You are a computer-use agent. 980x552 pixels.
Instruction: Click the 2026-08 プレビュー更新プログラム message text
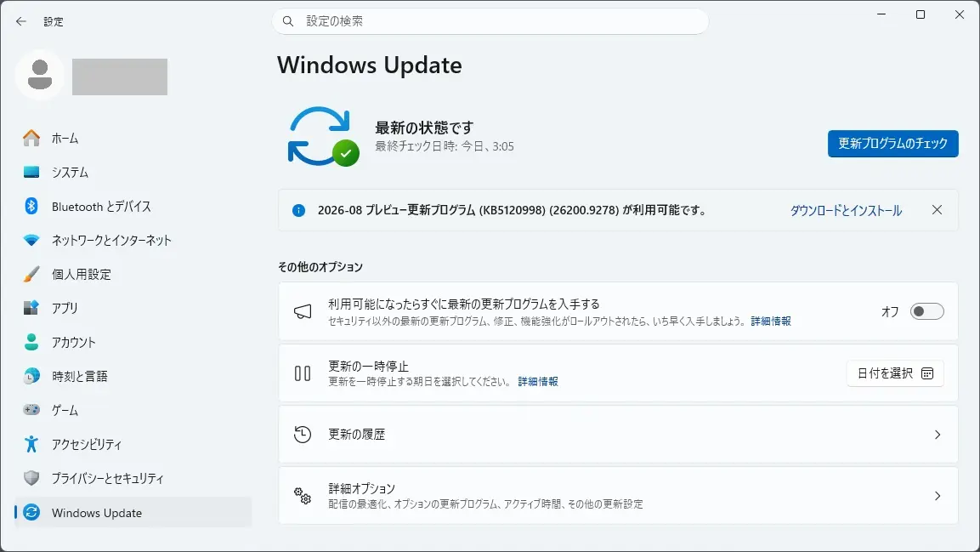pos(513,211)
